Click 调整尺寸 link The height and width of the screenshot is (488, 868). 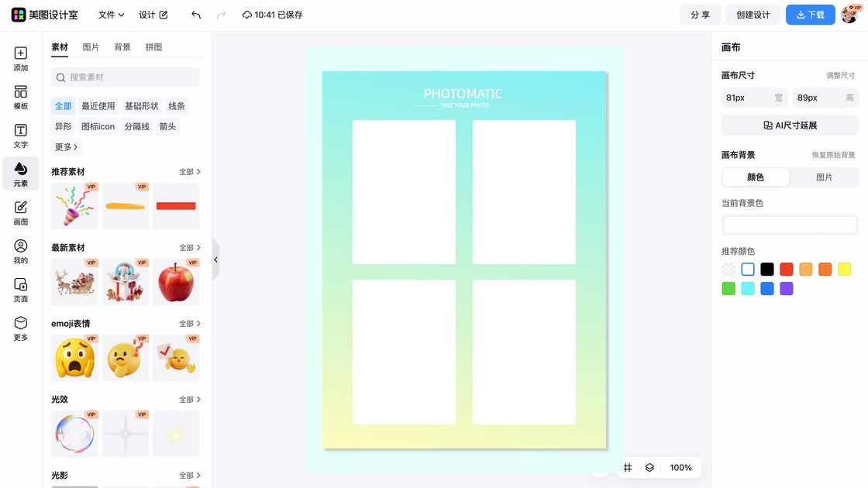(x=840, y=76)
